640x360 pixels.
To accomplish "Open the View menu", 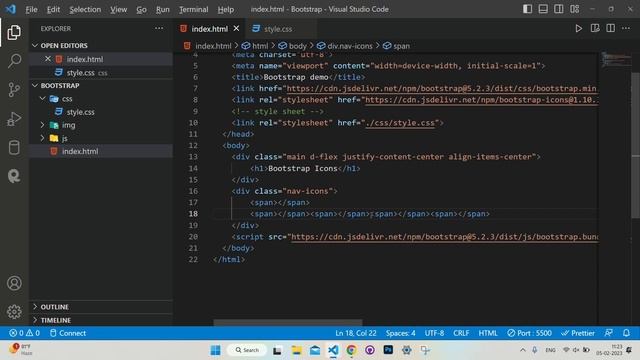I will click(x=118, y=9).
